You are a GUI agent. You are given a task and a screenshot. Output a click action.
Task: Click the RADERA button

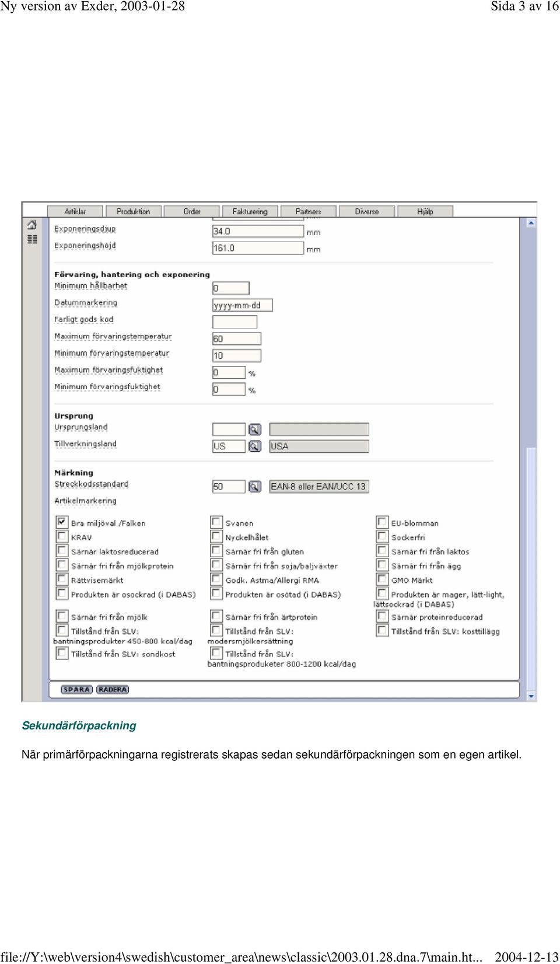click(x=113, y=690)
